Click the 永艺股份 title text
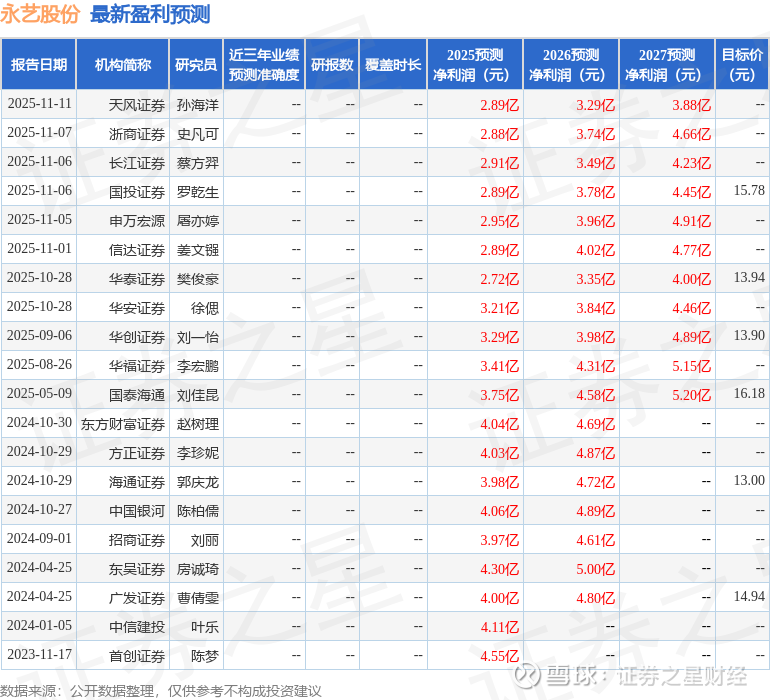 40,14
